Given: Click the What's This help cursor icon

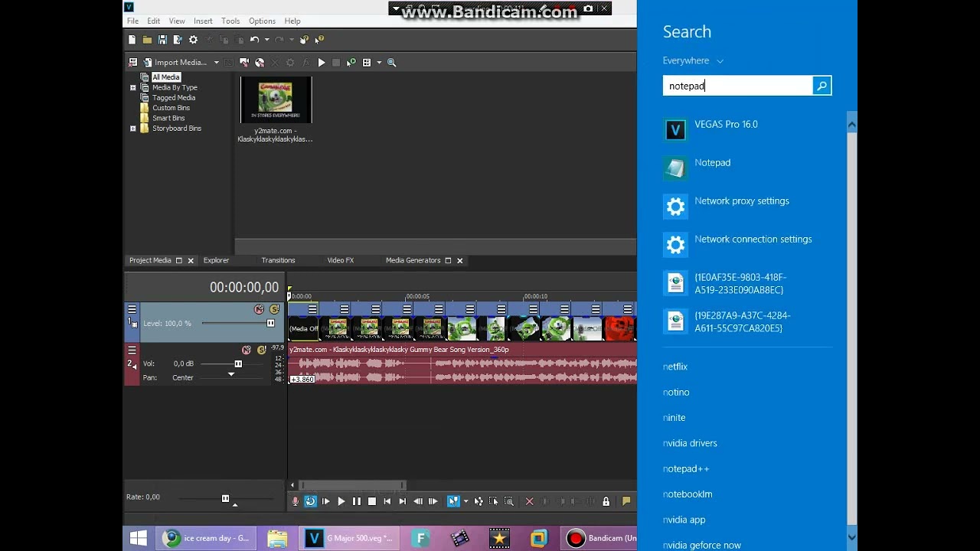Looking at the screenshot, I should coord(319,40).
